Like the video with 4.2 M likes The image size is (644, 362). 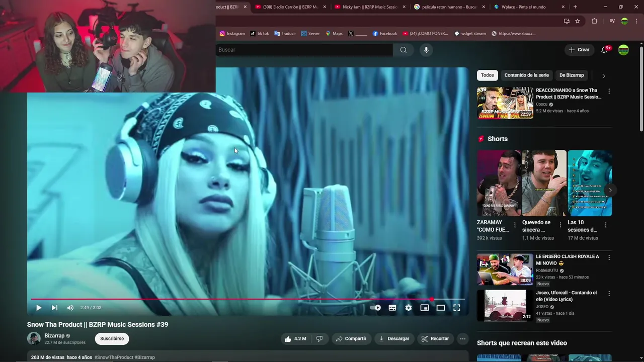tap(295, 339)
